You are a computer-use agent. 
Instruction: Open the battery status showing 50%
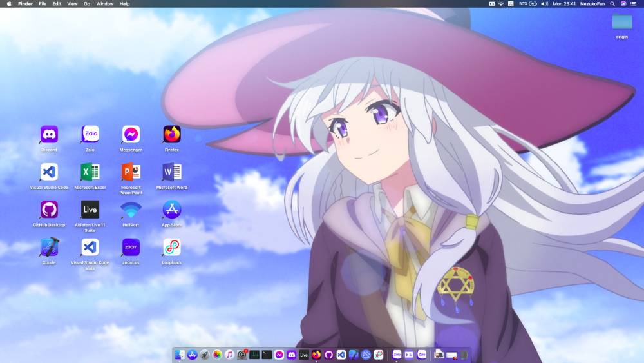[528, 4]
